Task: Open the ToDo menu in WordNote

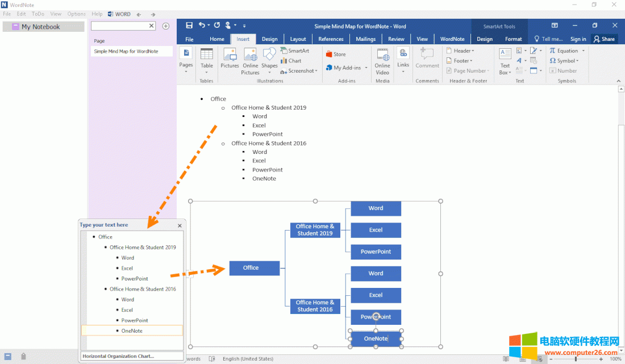Action: 38,14
